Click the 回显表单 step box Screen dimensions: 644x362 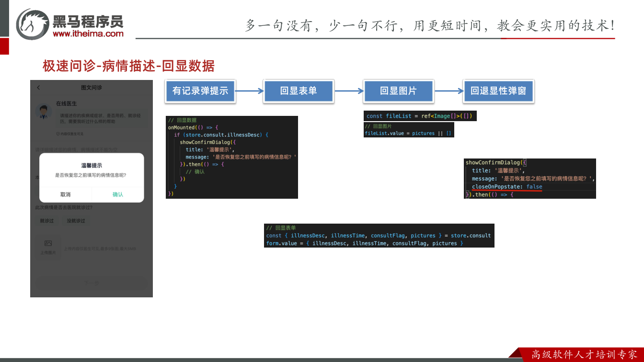pos(299,90)
